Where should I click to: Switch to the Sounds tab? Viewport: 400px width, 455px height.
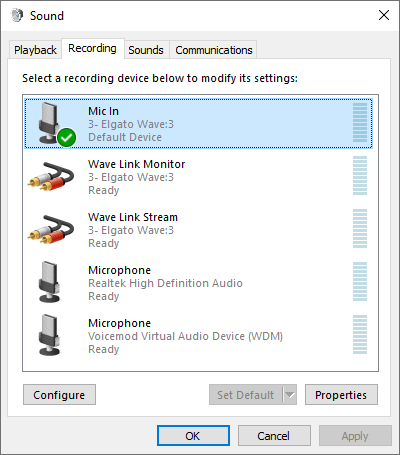pos(146,50)
